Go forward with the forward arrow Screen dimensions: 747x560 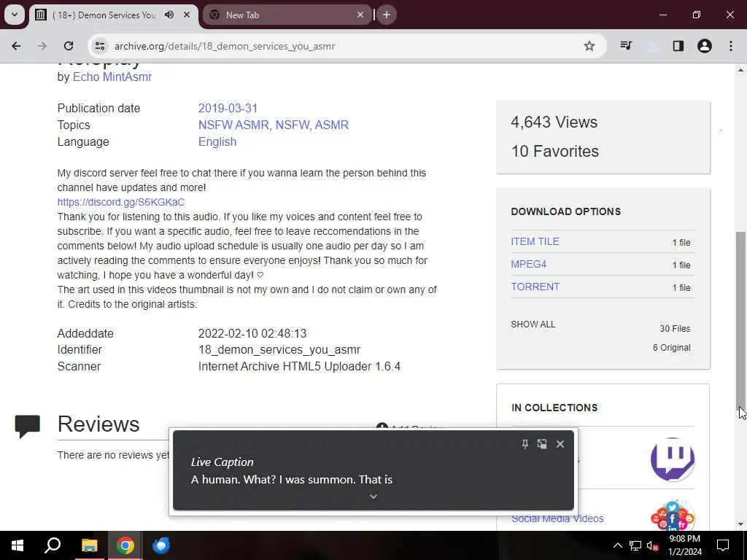pyautogui.click(x=42, y=46)
